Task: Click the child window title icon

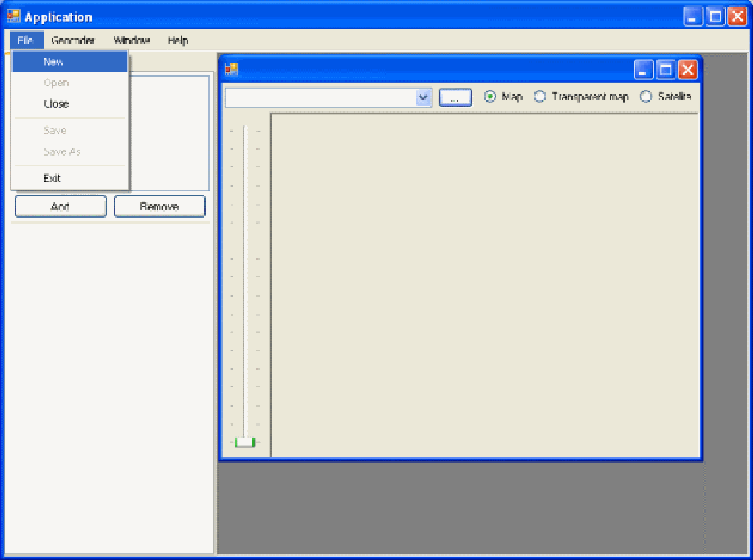Action: pos(232,69)
